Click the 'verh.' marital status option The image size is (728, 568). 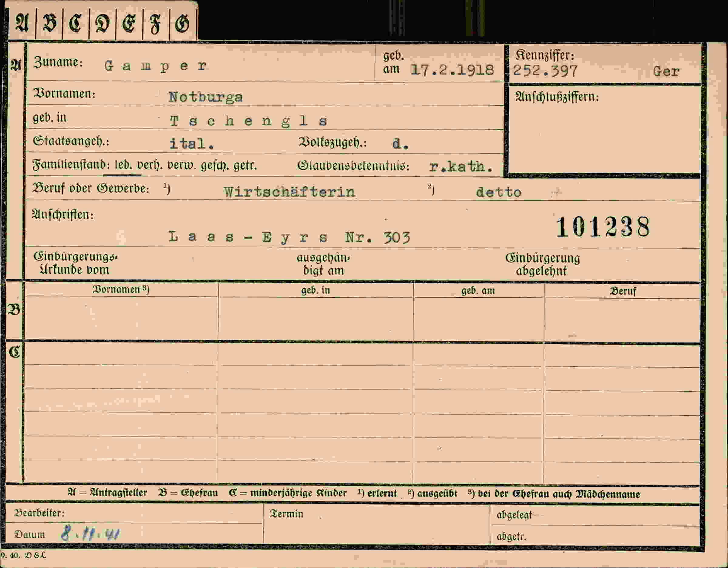150,165
